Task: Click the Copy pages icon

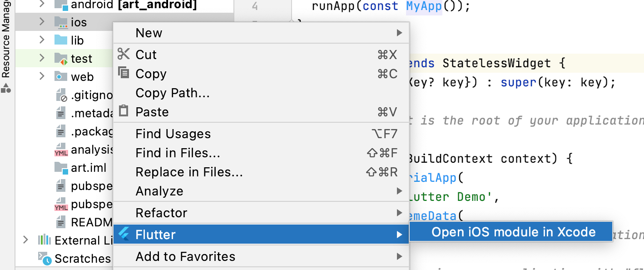Action: pyautogui.click(x=124, y=73)
